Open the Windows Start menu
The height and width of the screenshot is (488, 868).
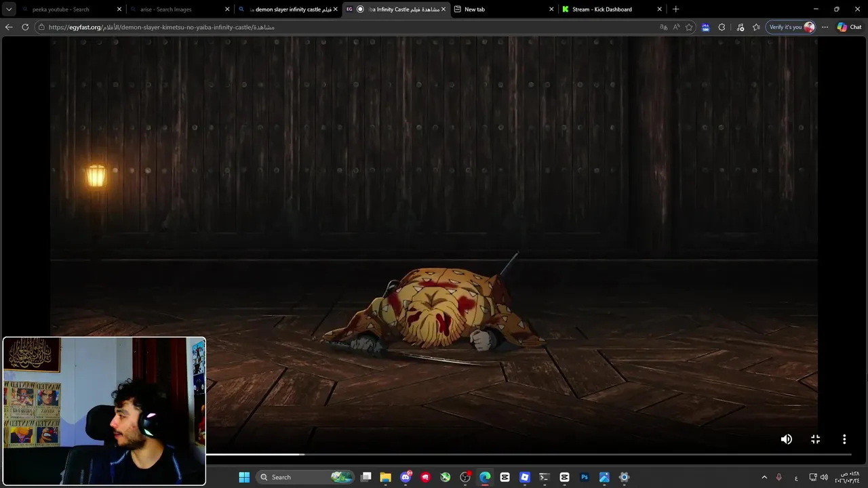click(244, 477)
